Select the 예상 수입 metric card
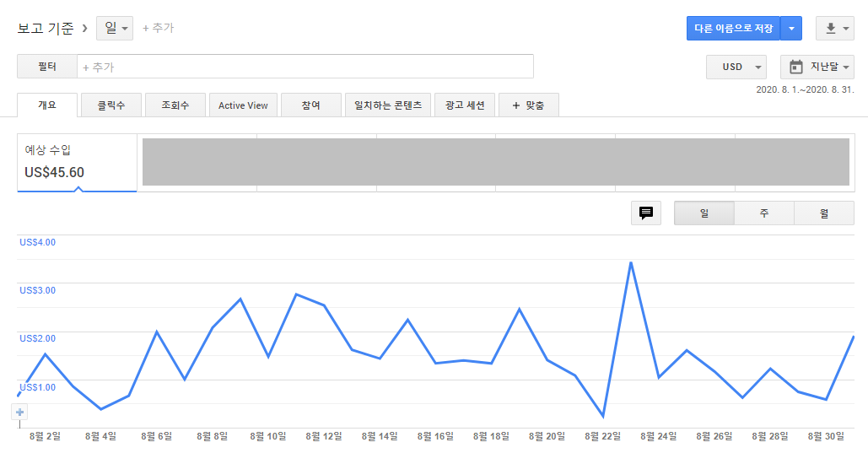 point(77,163)
